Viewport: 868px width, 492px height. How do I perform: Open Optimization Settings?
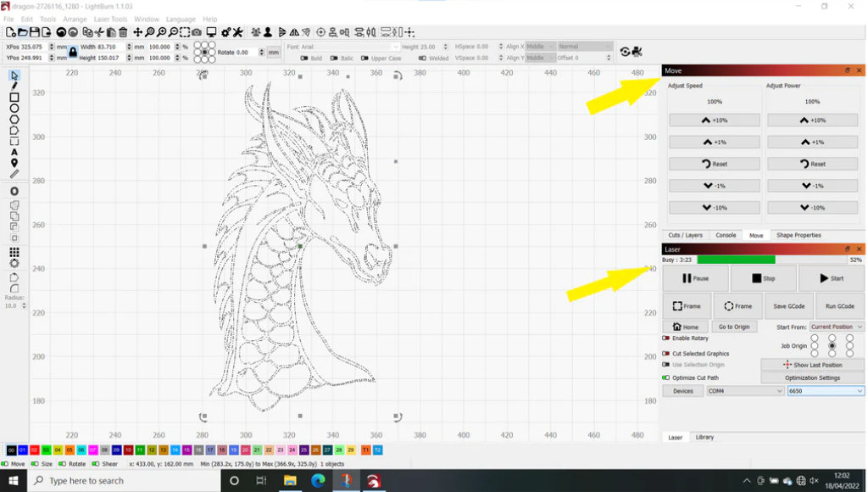[813, 377]
